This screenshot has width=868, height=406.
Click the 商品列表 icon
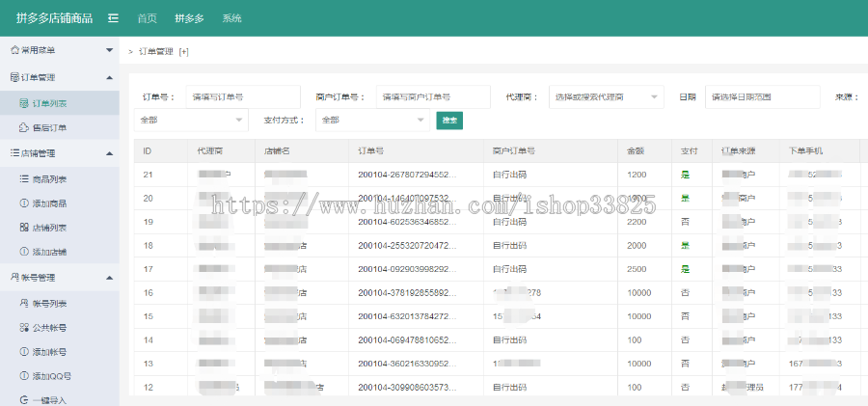click(24, 179)
